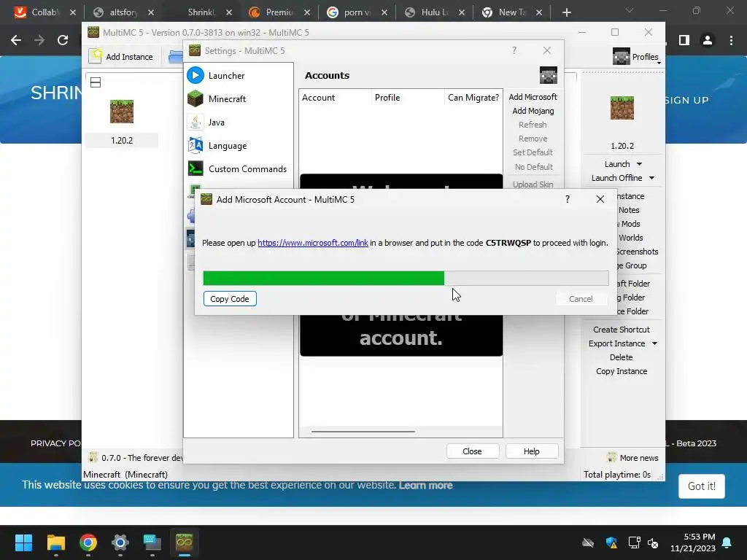Click the browser back arrow
The image size is (747, 560).
coord(16,41)
